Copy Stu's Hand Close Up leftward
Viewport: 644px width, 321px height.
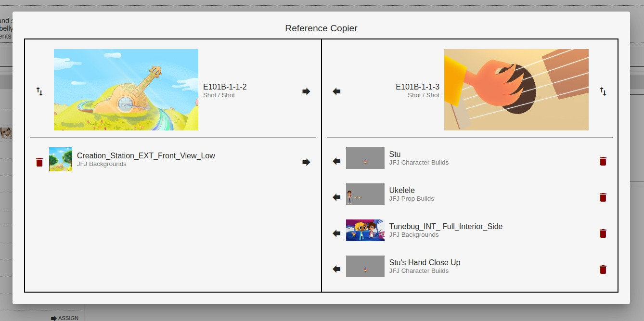click(336, 270)
